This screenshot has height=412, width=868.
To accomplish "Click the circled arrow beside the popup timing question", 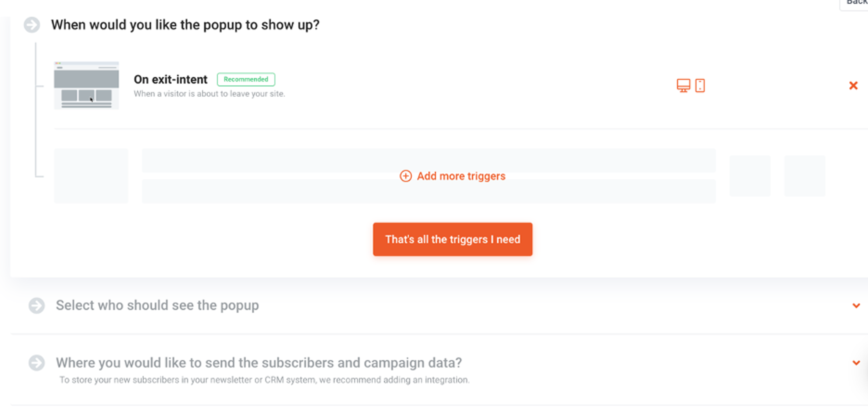I will (32, 24).
